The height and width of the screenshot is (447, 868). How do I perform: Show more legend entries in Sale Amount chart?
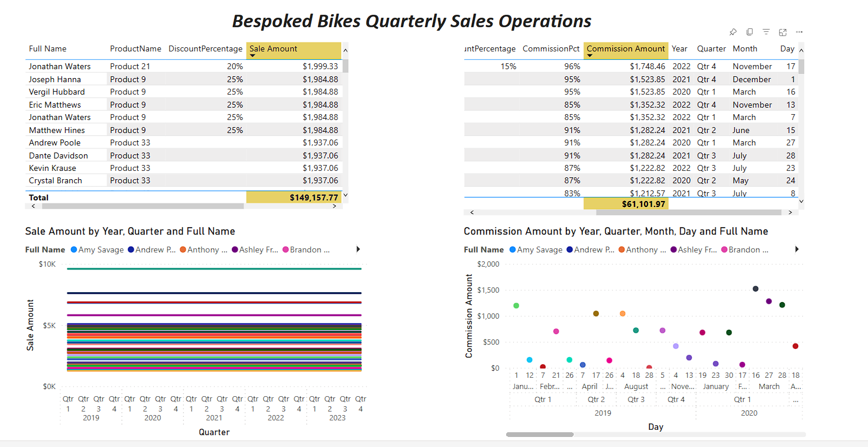click(x=358, y=250)
